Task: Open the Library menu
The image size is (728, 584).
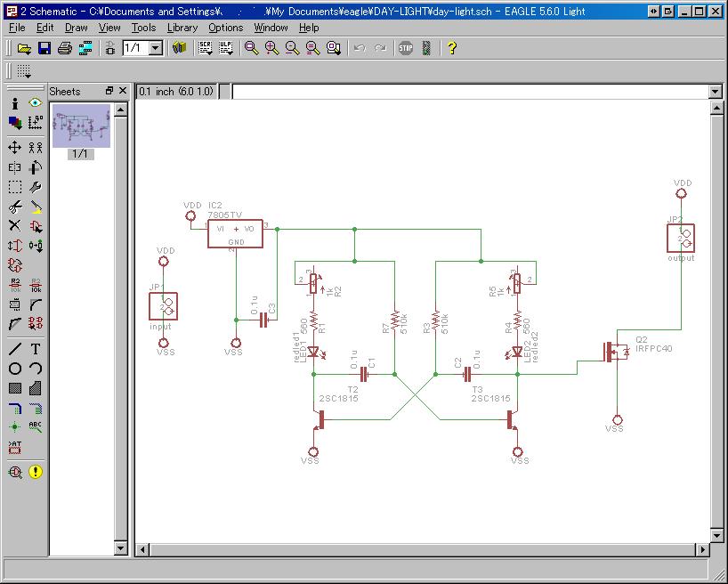Action: (182, 28)
